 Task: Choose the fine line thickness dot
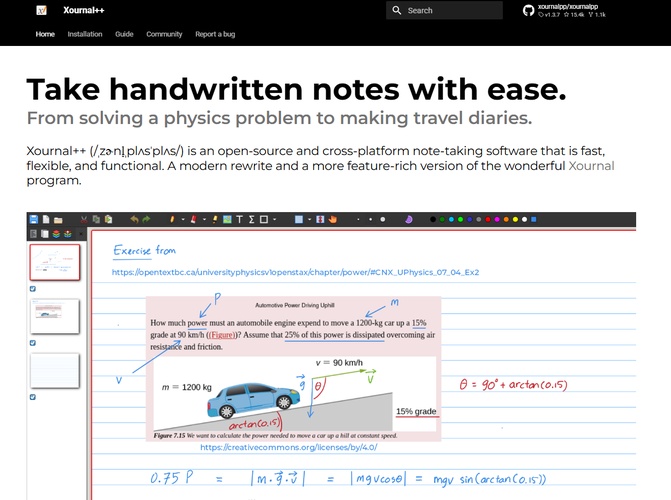pyautogui.click(x=358, y=220)
